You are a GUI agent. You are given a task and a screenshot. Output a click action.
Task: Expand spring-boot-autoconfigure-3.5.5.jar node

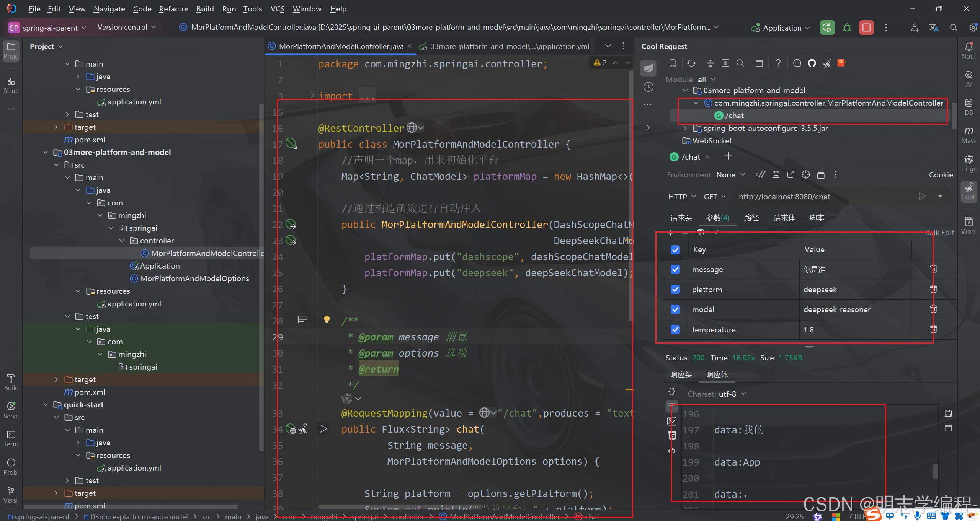click(685, 128)
